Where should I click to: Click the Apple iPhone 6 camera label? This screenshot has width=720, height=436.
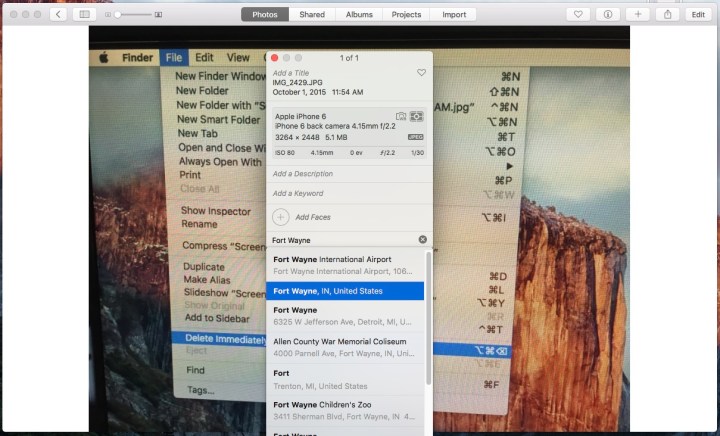(300, 116)
